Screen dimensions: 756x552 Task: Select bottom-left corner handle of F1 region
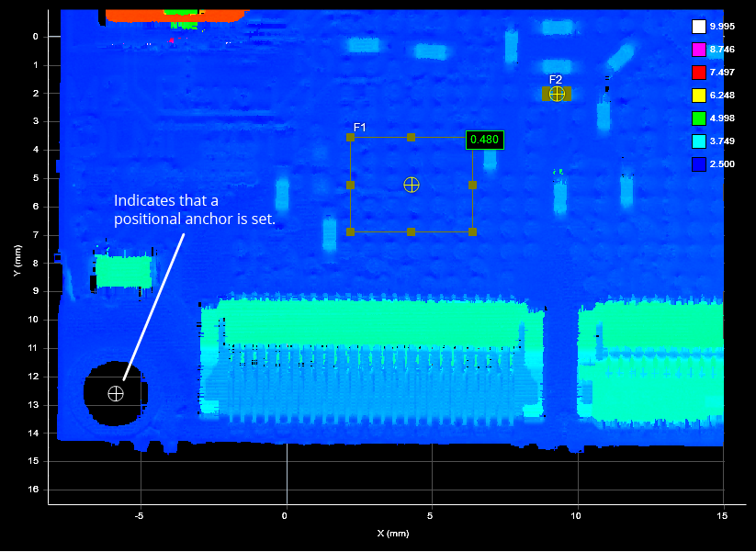351,231
